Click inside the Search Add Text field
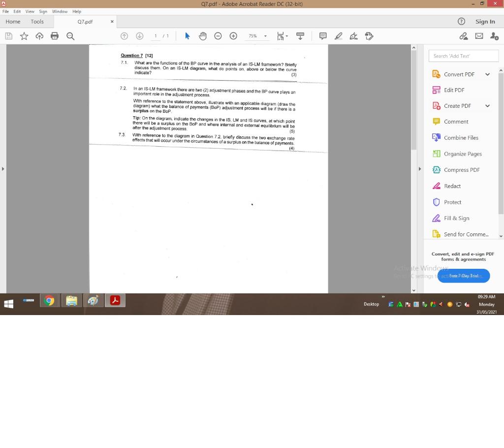The height and width of the screenshot is (448, 504). [463, 56]
